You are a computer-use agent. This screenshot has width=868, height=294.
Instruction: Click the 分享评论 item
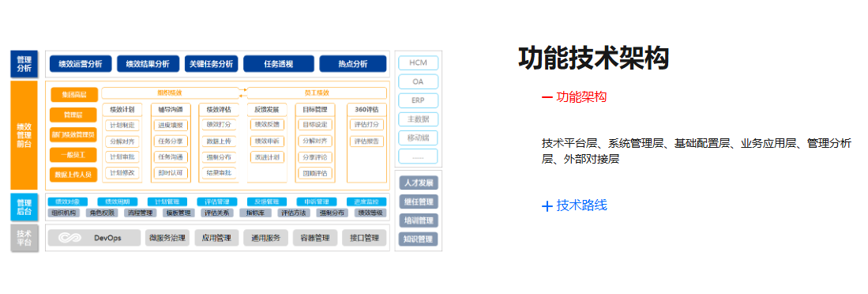[x=315, y=157]
